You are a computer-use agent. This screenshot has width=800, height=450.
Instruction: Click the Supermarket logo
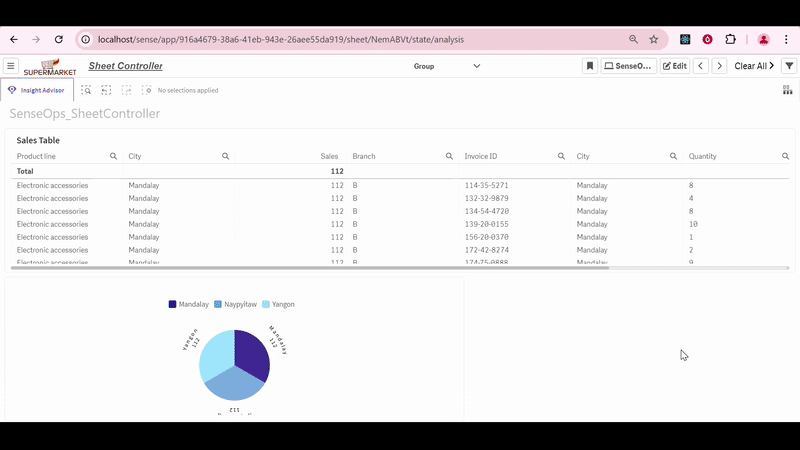point(50,67)
